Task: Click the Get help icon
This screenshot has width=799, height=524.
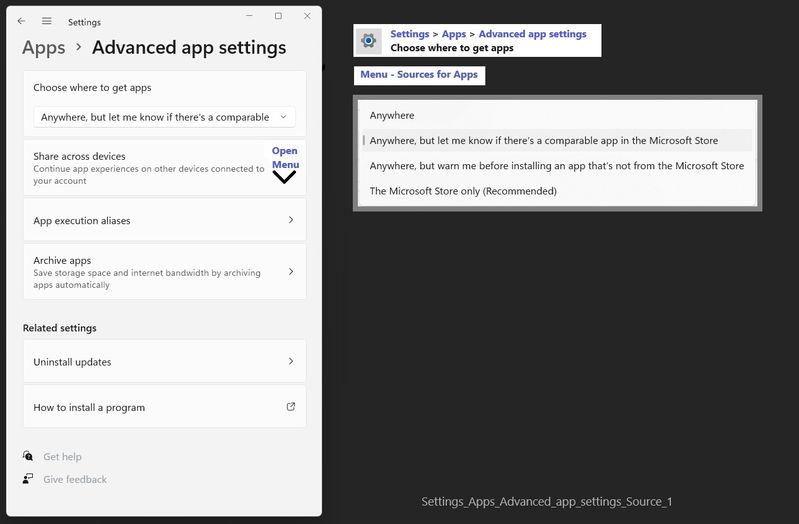Action: point(28,456)
